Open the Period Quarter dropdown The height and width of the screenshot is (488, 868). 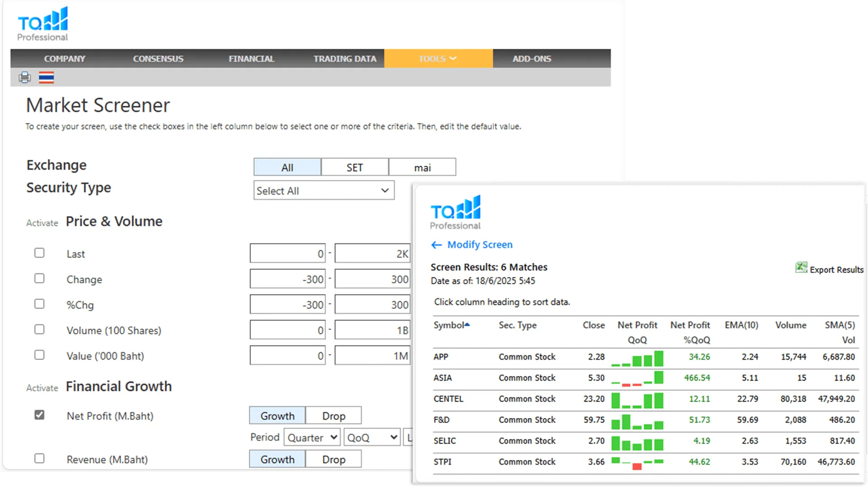click(312, 437)
